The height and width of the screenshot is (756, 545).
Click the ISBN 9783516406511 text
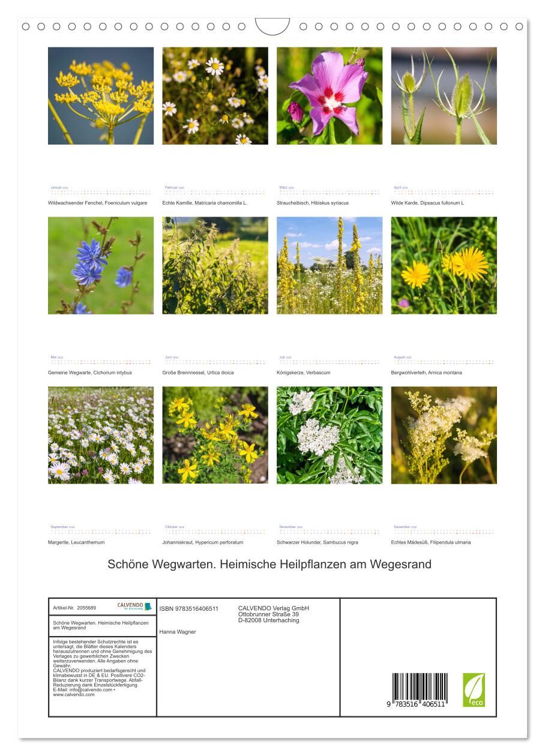pyautogui.click(x=189, y=608)
